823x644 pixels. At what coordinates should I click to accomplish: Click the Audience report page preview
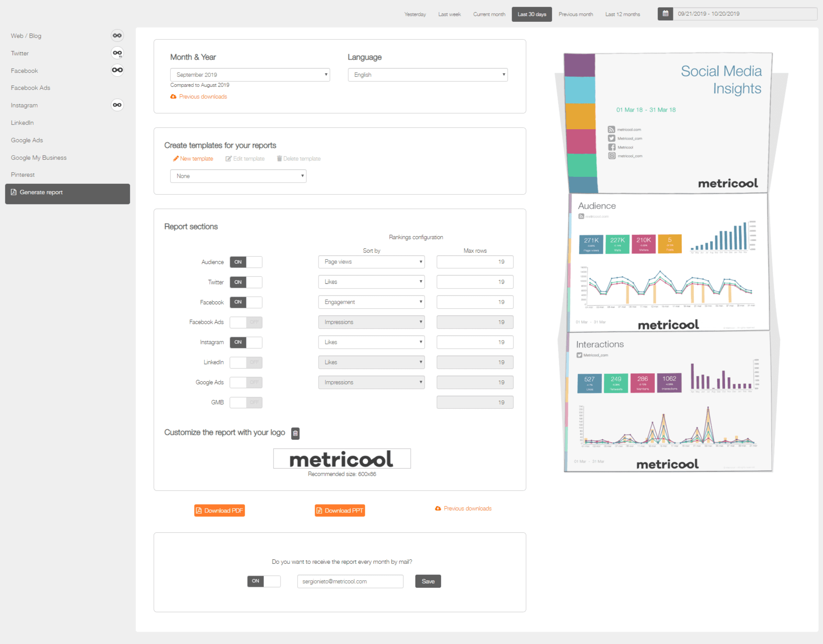(x=669, y=262)
